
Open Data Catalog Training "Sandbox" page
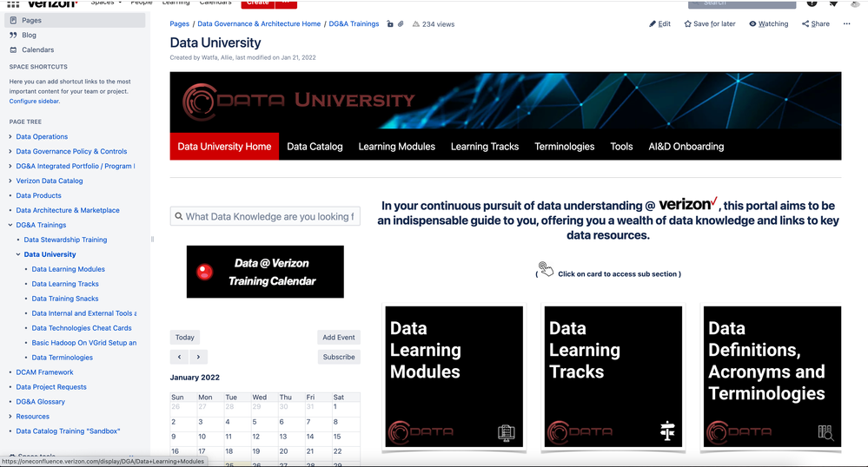tap(68, 431)
